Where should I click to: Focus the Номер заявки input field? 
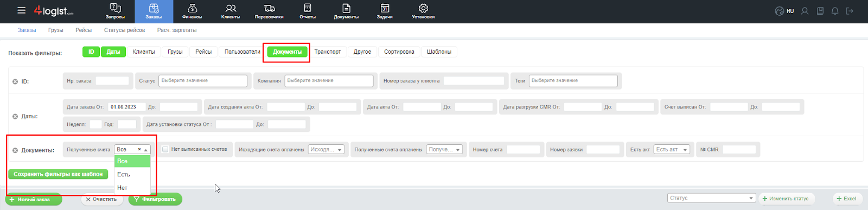tap(603, 149)
